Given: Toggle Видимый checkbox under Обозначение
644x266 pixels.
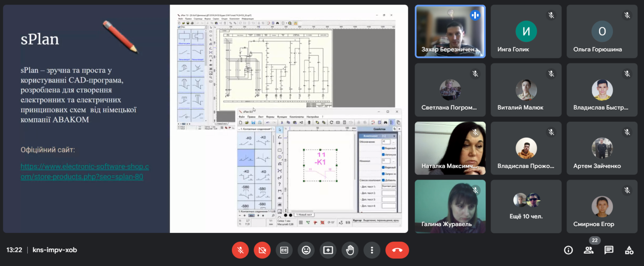Looking at the screenshot, I should [383, 148].
